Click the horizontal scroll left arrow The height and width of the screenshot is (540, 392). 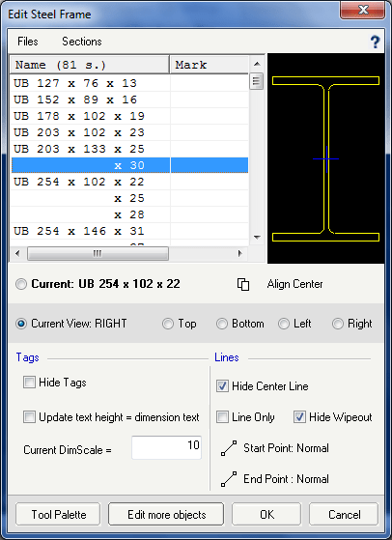click(x=17, y=253)
